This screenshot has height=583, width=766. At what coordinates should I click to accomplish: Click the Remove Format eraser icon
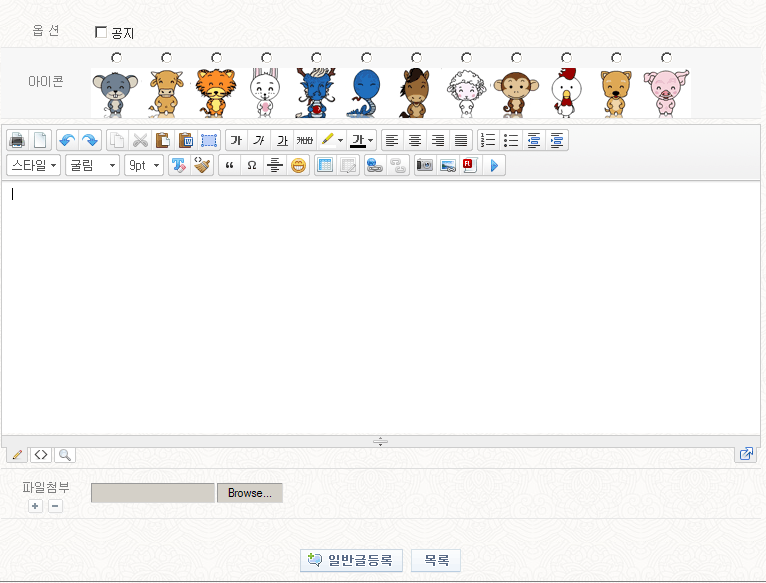point(179,165)
